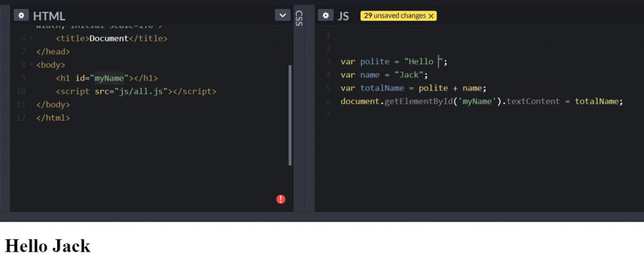
Task: Open HTML editor settings gear
Action: [x=21, y=16]
